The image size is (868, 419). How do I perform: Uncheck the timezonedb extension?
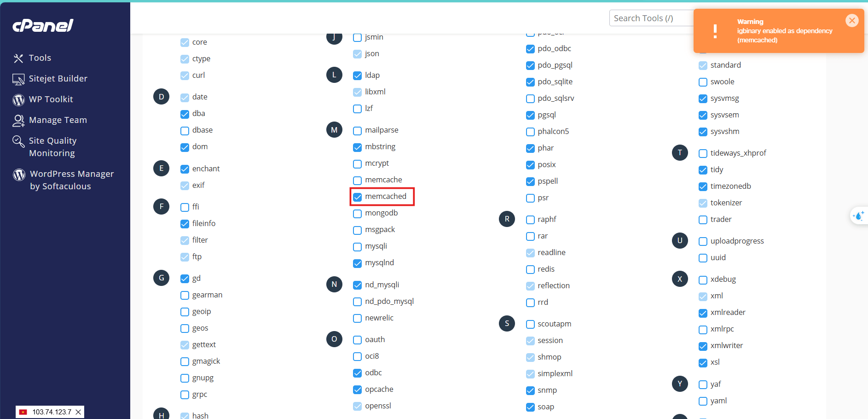(x=703, y=187)
